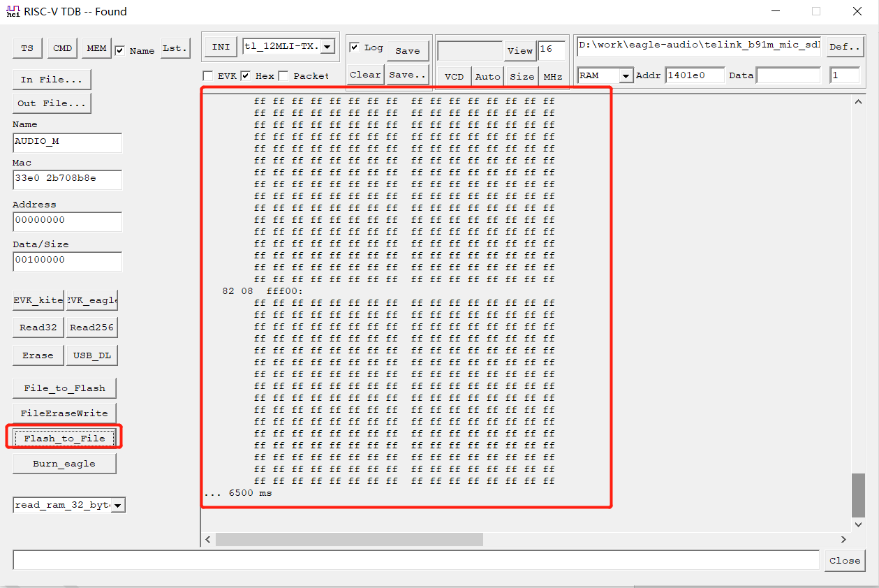Click the MHz frequency icon

point(554,76)
